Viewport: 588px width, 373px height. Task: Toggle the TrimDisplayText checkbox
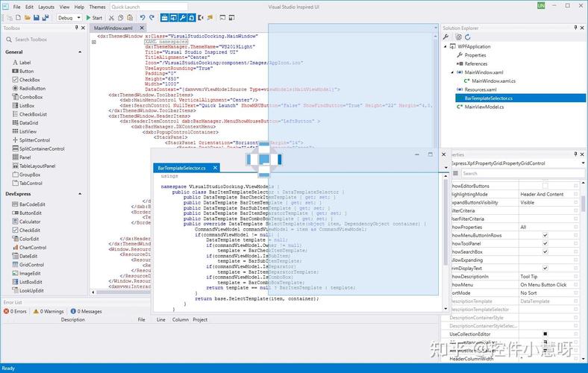pyautogui.click(x=545, y=268)
